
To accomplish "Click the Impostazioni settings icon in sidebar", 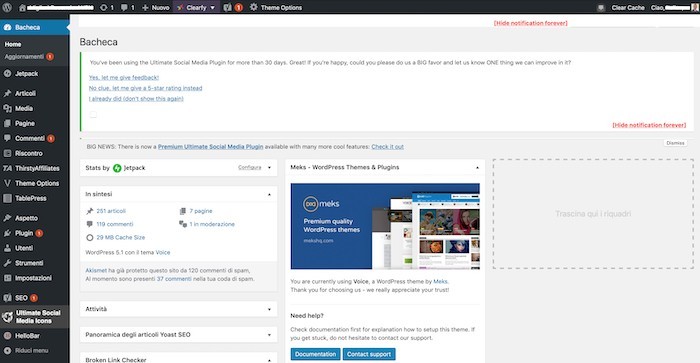I will click(x=8, y=278).
